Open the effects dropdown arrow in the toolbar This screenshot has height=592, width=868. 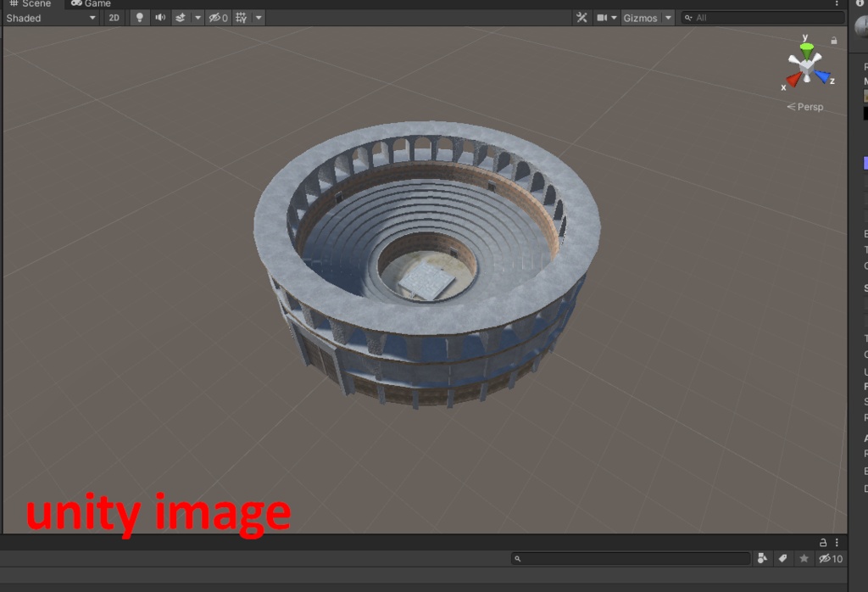198,17
